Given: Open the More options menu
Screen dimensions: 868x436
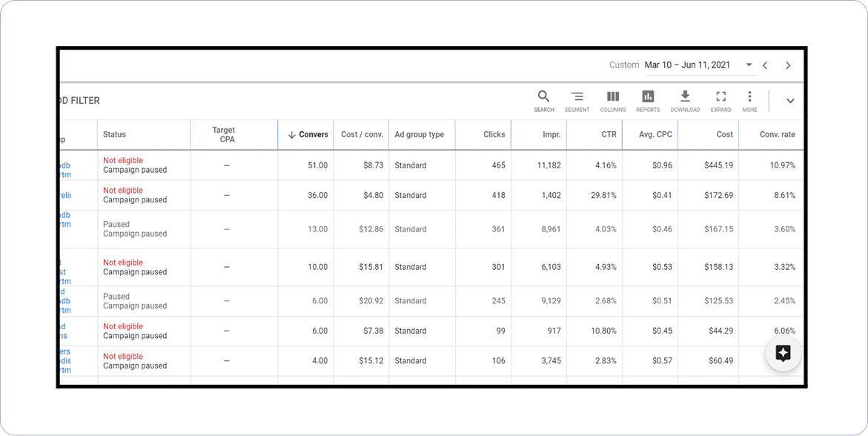Looking at the screenshot, I should (x=749, y=97).
